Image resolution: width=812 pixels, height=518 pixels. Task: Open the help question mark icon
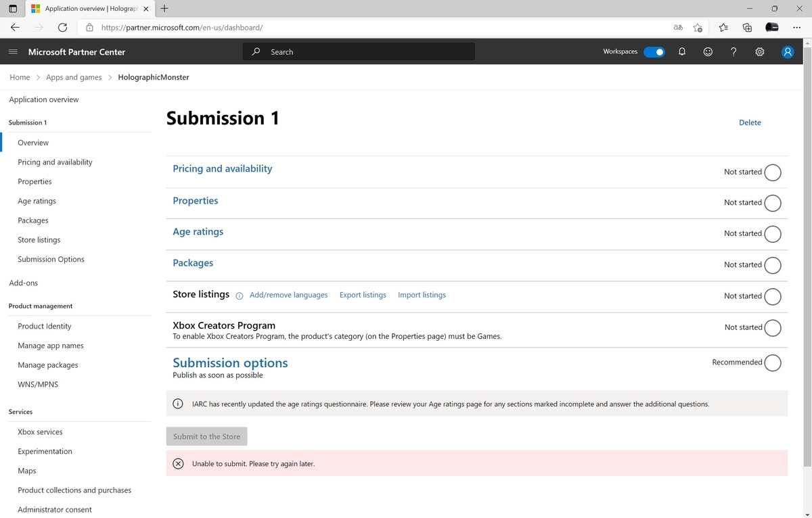[734, 52]
